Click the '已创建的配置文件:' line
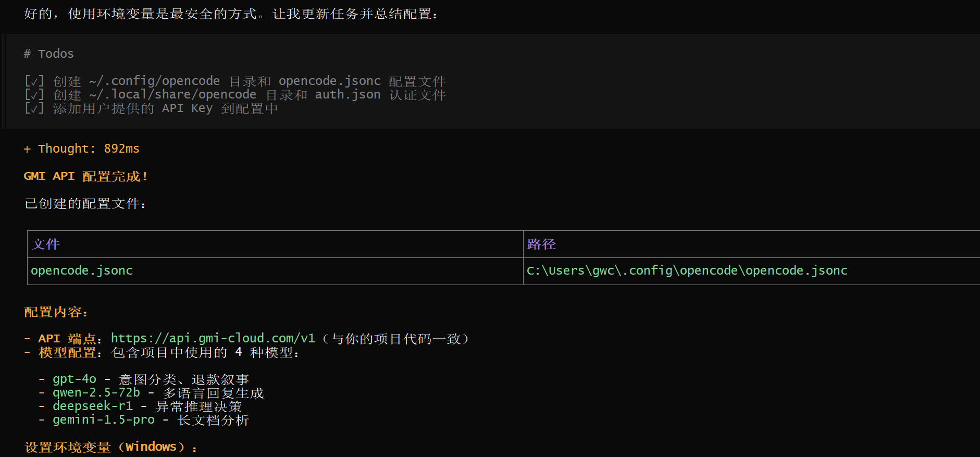Screen dimensions: 980x457 [85, 203]
